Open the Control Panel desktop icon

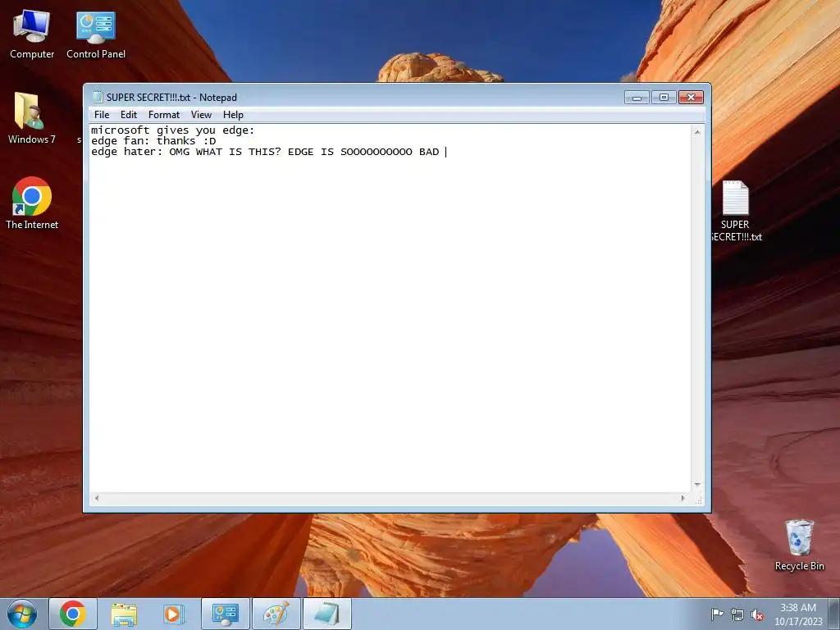point(96,34)
